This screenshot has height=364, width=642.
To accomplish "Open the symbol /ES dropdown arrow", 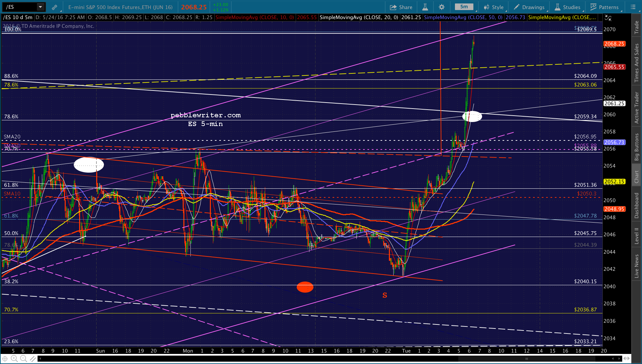I will [40, 7].
